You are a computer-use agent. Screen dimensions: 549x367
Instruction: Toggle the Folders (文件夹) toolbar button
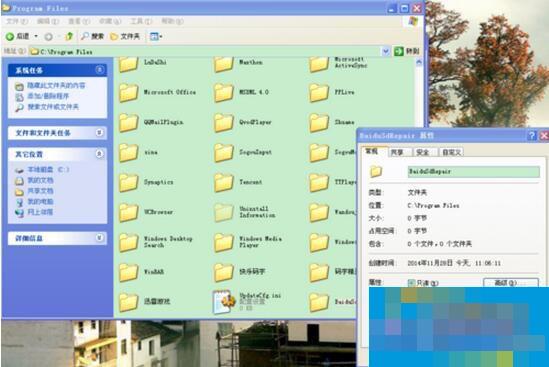125,36
